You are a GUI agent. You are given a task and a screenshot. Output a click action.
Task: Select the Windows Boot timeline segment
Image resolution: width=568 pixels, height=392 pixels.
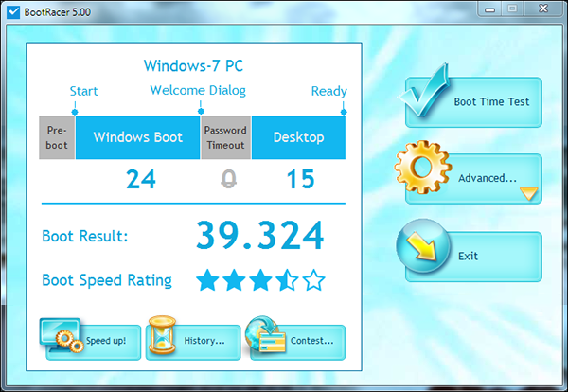[x=137, y=137]
